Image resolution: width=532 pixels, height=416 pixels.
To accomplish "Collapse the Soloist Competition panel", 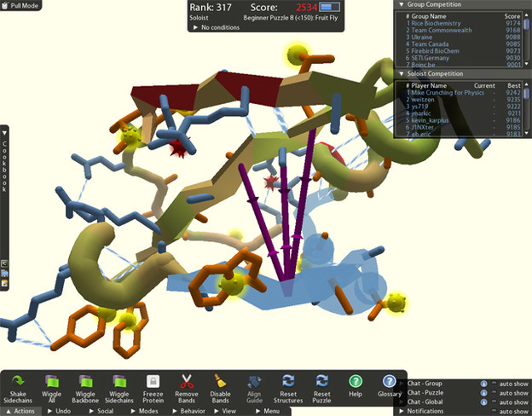I will coord(402,73).
